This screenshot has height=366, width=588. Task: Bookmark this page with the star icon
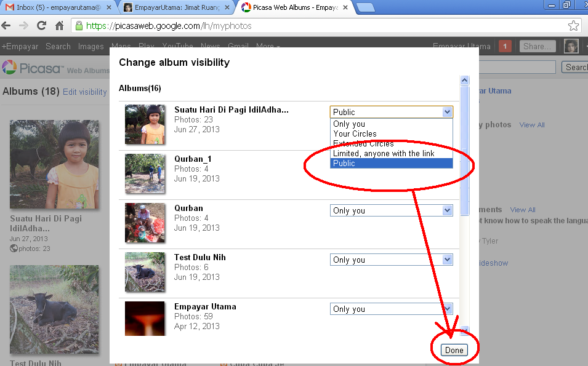pos(573,25)
